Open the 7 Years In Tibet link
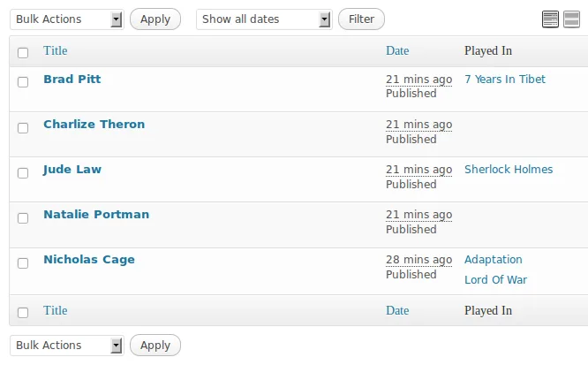Viewport: 588px width, 365px height. coord(505,80)
